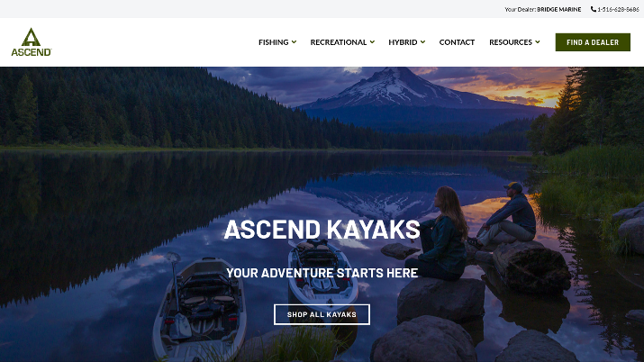Expand the Resources menu chevron
This screenshot has height=362, width=644.
(x=537, y=41)
